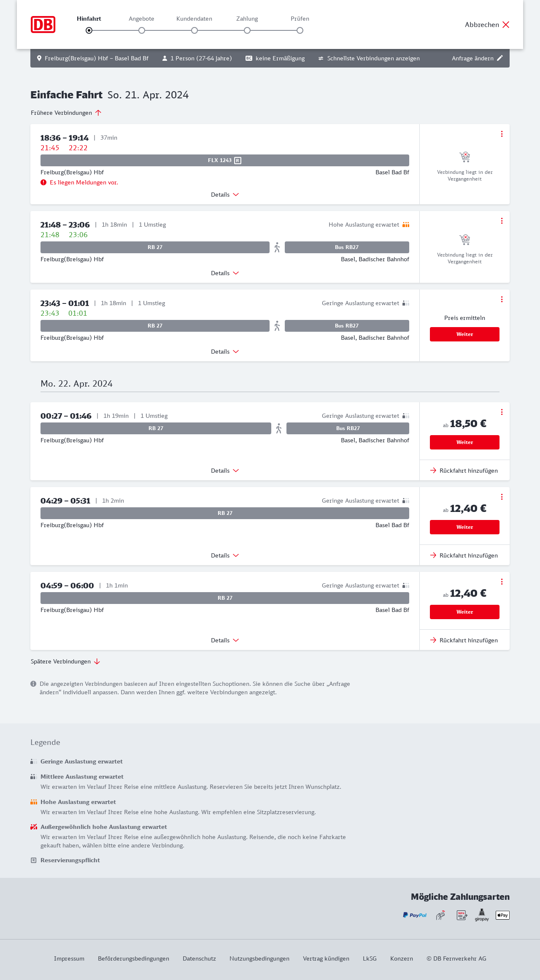Expand Details for the 04:59 connection

click(x=225, y=640)
